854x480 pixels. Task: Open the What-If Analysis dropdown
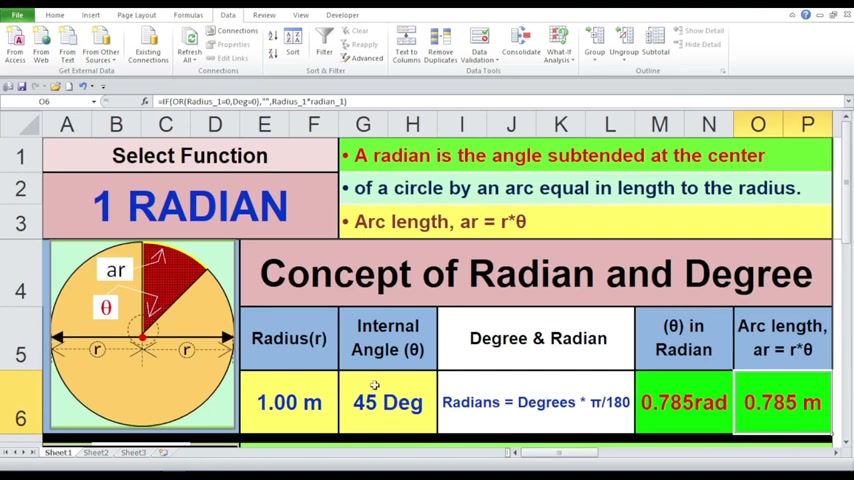pos(559,45)
